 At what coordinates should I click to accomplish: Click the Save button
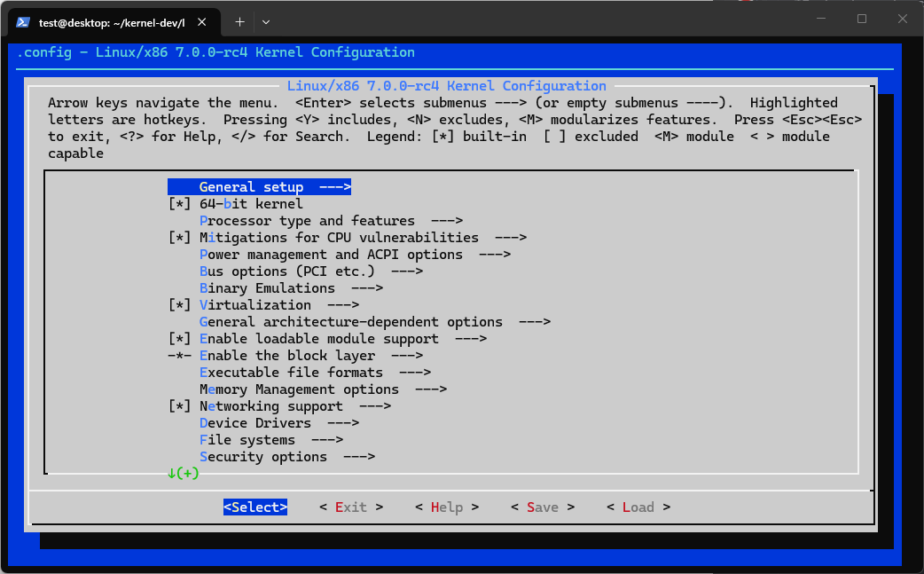coord(543,507)
